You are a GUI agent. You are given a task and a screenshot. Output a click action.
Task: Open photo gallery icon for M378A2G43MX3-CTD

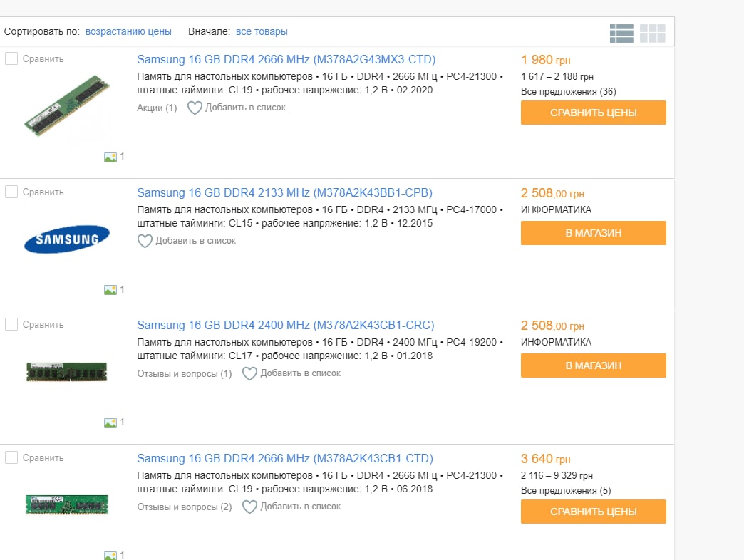(x=110, y=157)
